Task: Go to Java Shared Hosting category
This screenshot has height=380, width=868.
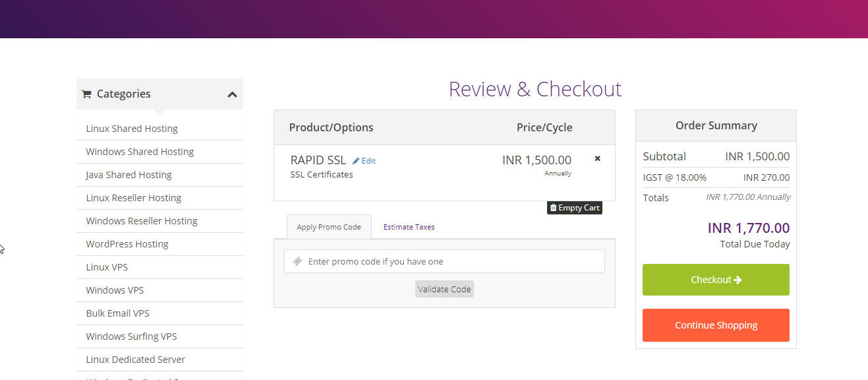Action: (129, 175)
